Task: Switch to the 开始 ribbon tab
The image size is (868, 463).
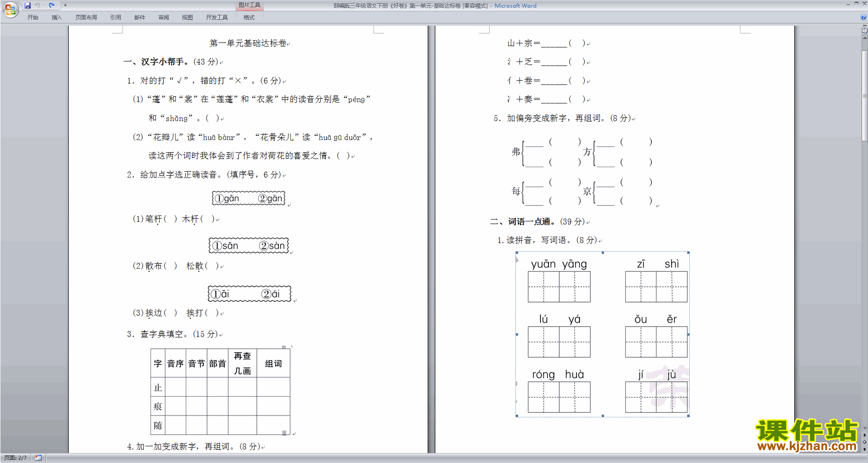Action: click(x=33, y=18)
